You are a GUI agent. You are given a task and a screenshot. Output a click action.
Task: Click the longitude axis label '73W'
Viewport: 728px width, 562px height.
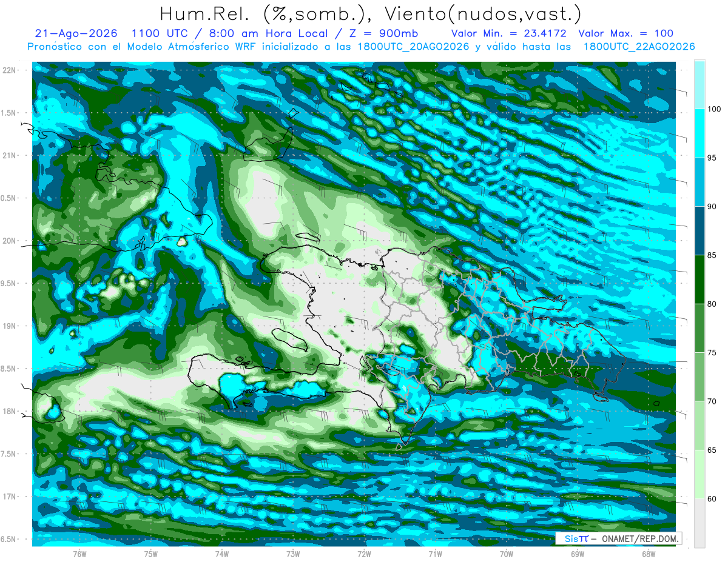coord(293,554)
